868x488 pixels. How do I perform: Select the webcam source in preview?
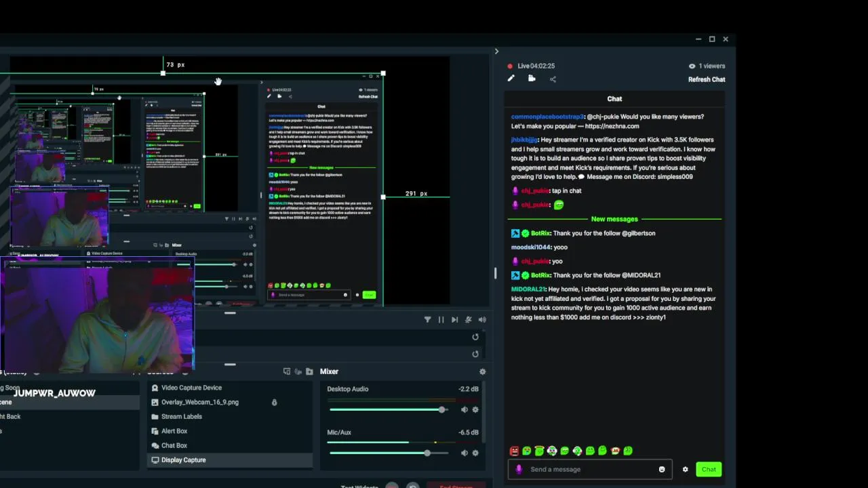[x=98, y=315]
